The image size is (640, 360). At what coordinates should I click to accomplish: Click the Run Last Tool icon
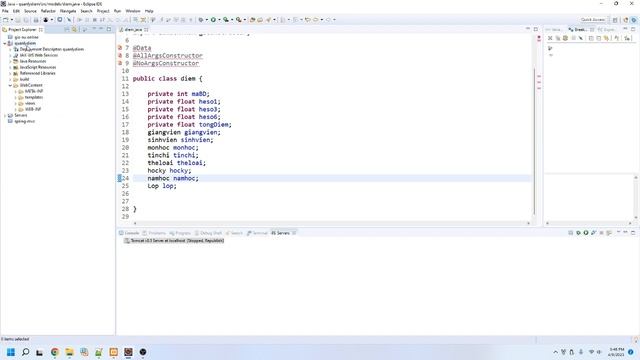[238, 20]
